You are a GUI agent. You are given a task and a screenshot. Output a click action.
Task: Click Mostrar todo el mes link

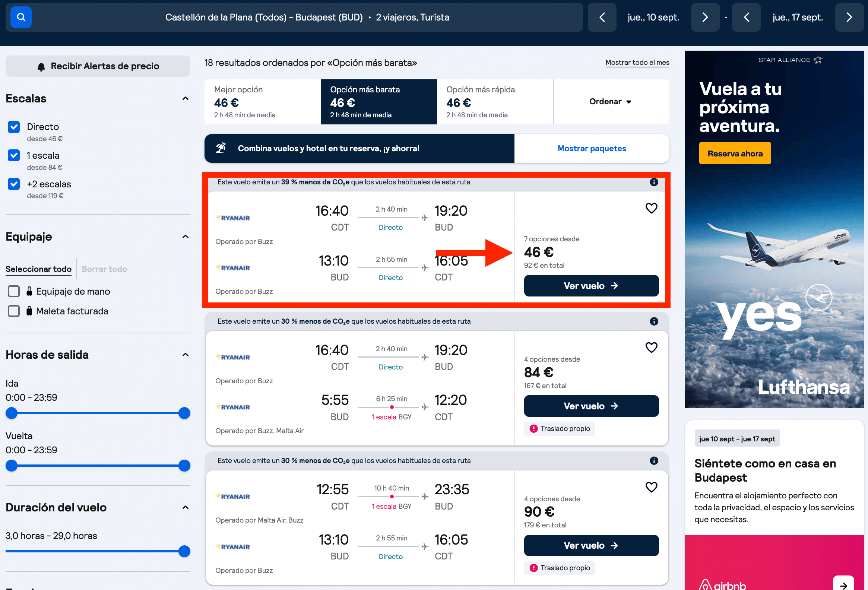pos(637,62)
